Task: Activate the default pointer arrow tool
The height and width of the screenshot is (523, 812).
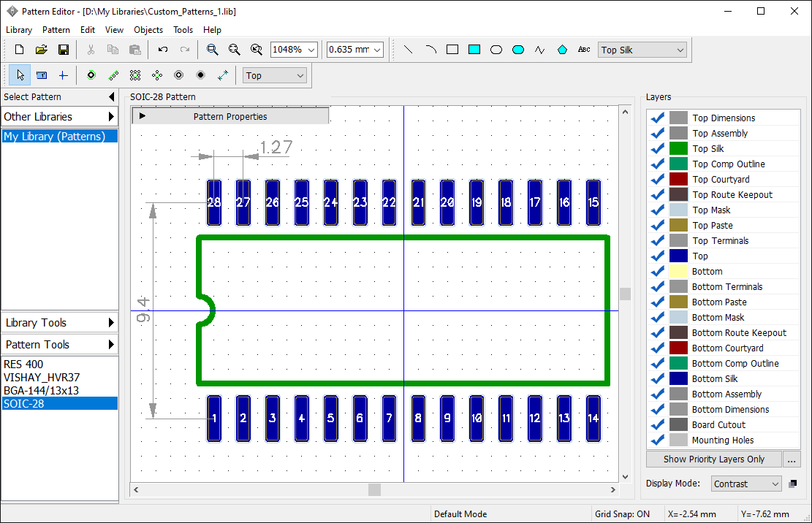Action: point(20,75)
